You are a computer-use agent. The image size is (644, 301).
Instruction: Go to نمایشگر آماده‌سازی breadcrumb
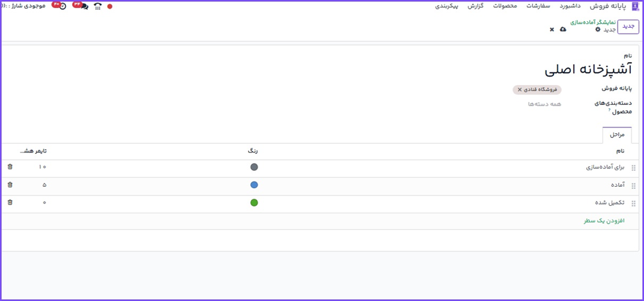click(592, 22)
